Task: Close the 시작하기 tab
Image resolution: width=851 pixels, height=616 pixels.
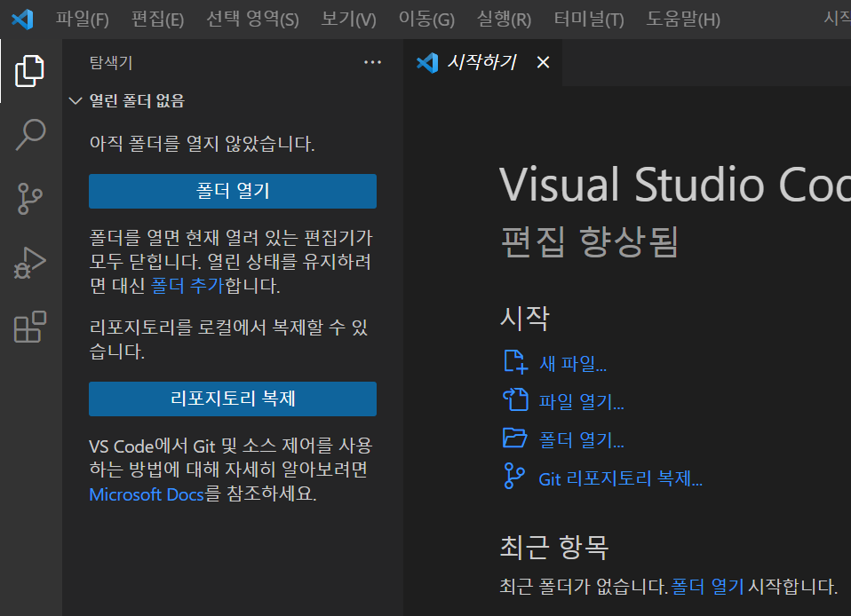Action: pyautogui.click(x=543, y=62)
